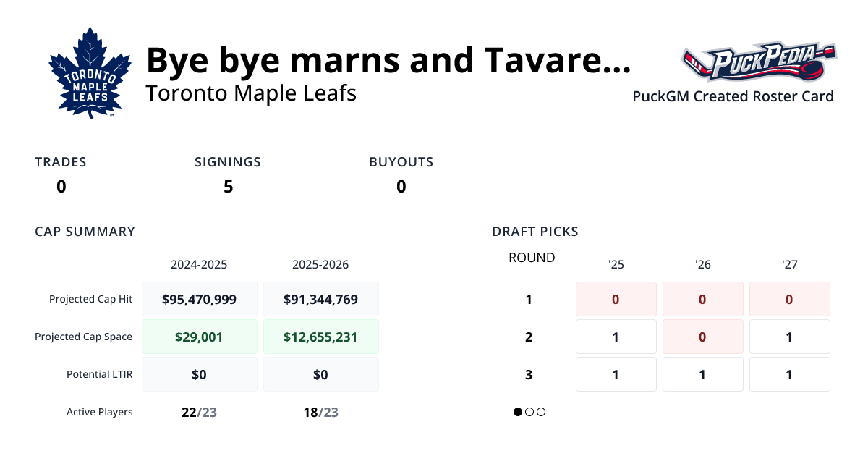This screenshot has height=456, width=868.
Task: Click the '27 third-round pick cell
Action: click(789, 374)
